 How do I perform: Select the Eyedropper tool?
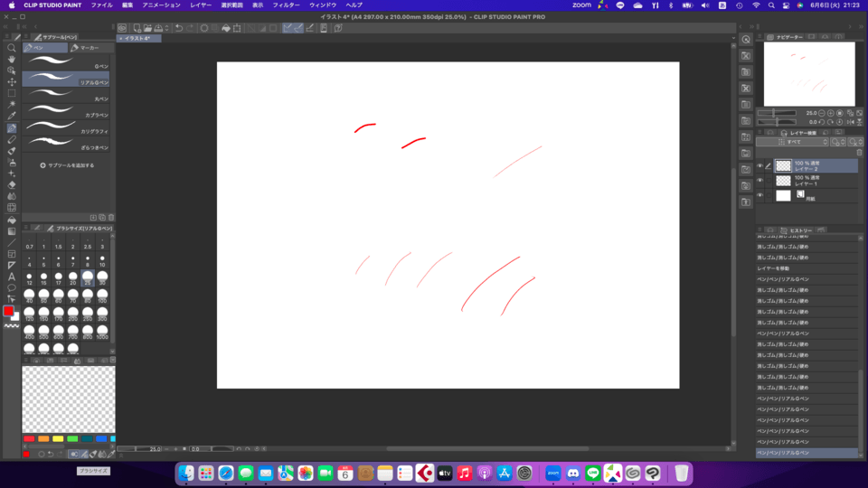(x=11, y=117)
